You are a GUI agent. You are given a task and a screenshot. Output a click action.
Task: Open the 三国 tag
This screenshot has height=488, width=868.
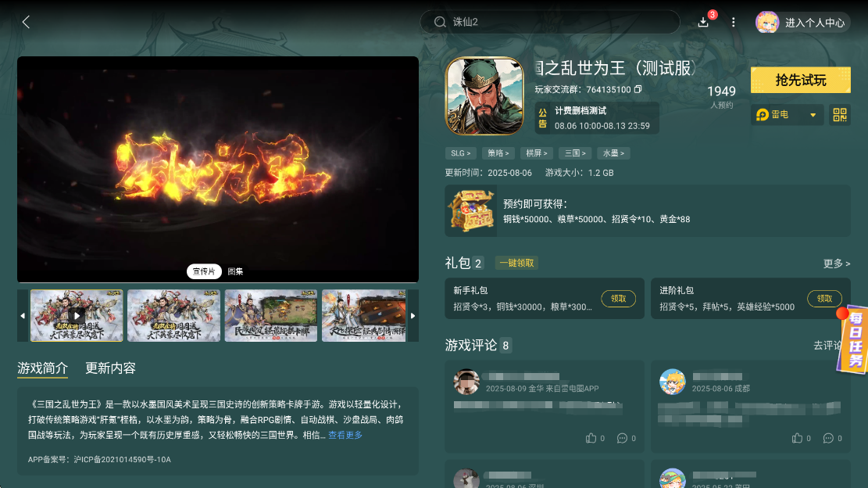pyautogui.click(x=575, y=153)
